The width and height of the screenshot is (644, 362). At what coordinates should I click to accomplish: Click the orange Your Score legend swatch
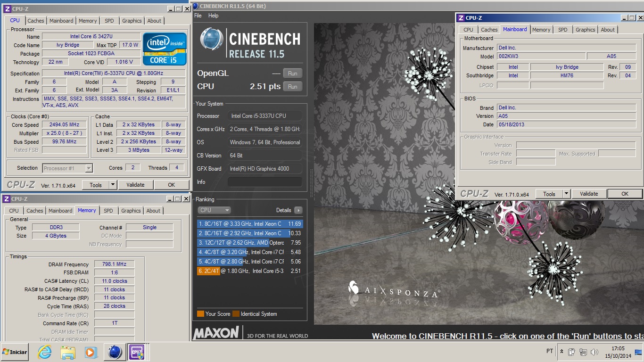tap(200, 314)
